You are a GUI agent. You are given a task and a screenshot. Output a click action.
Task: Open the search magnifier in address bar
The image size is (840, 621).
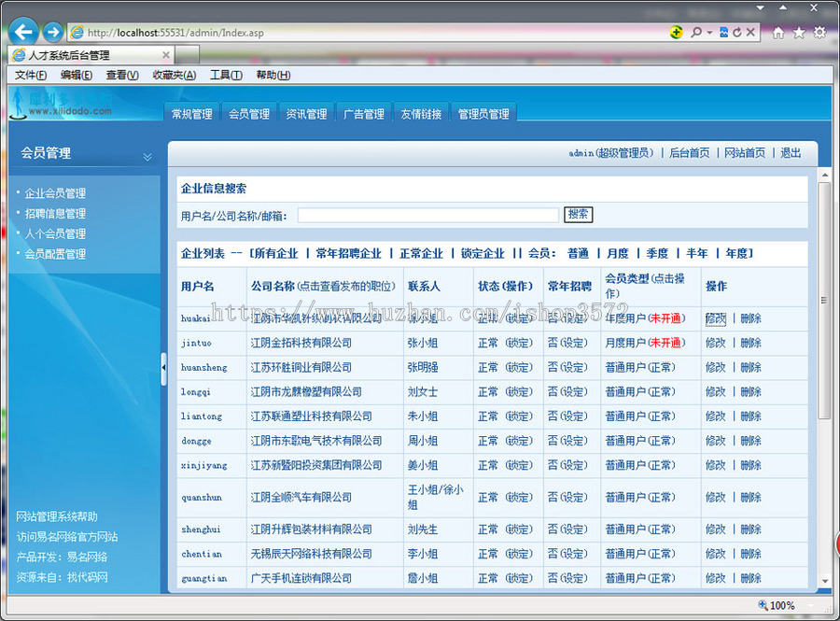coord(696,33)
